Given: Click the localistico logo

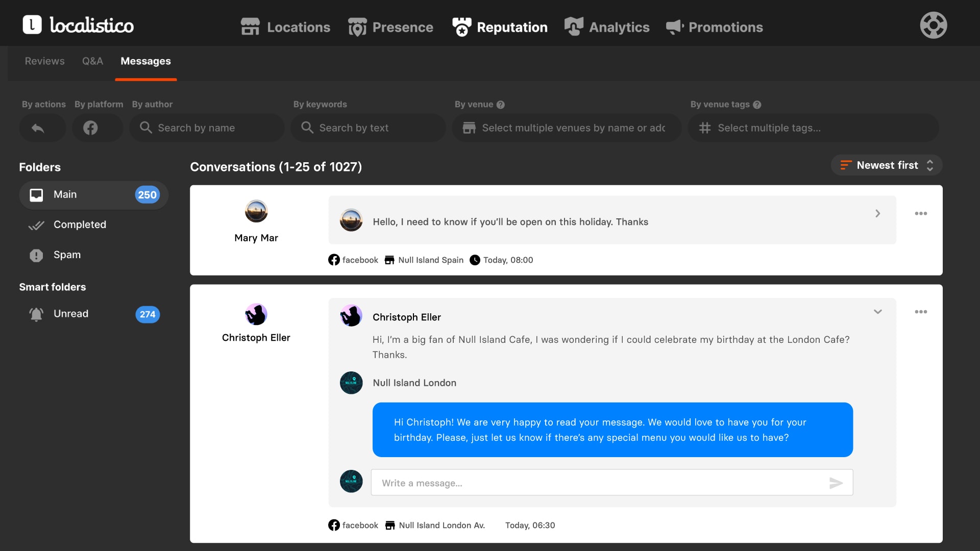Looking at the screenshot, I should [78, 25].
